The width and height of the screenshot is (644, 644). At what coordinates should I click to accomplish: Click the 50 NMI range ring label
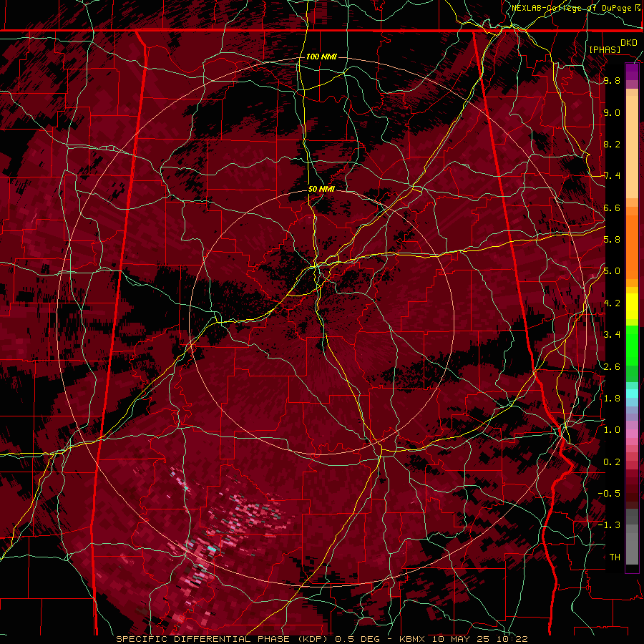tap(321, 189)
